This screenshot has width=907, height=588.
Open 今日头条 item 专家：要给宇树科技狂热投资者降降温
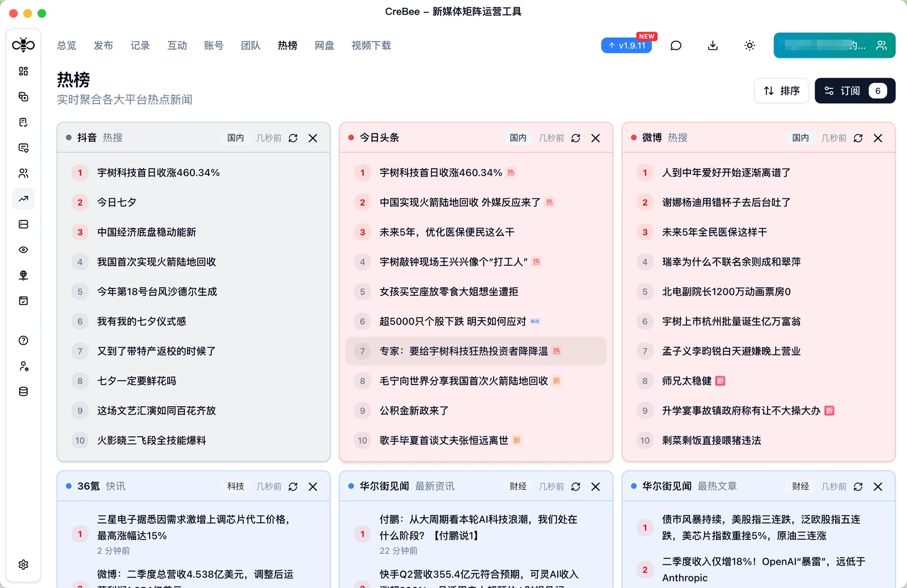click(x=476, y=351)
